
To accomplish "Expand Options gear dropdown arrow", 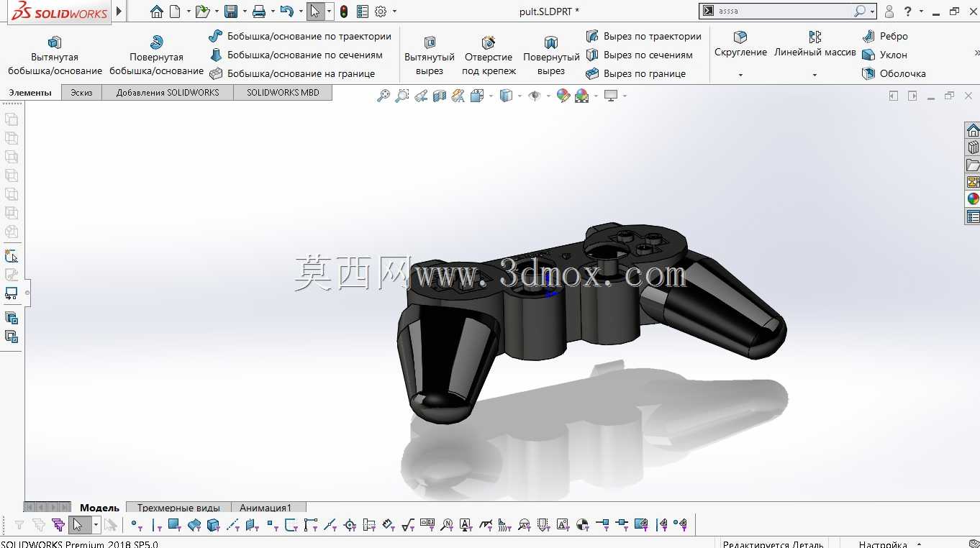I will (394, 12).
